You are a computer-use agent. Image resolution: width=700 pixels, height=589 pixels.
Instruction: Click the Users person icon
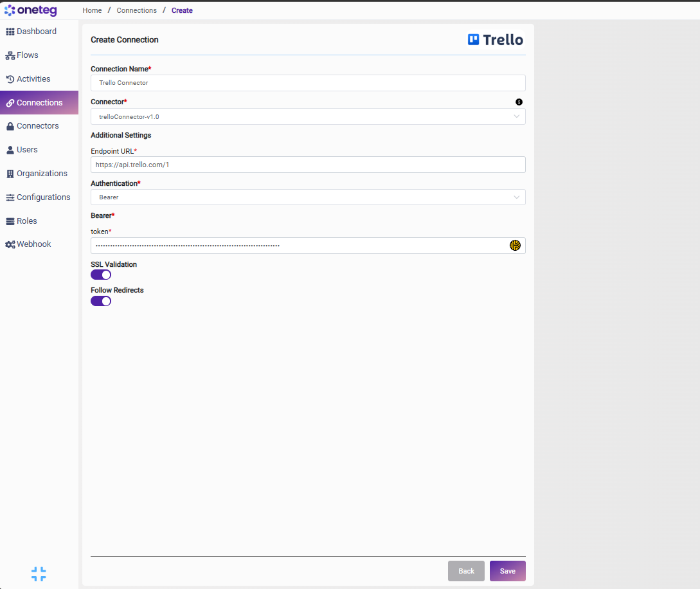tap(10, 150)
